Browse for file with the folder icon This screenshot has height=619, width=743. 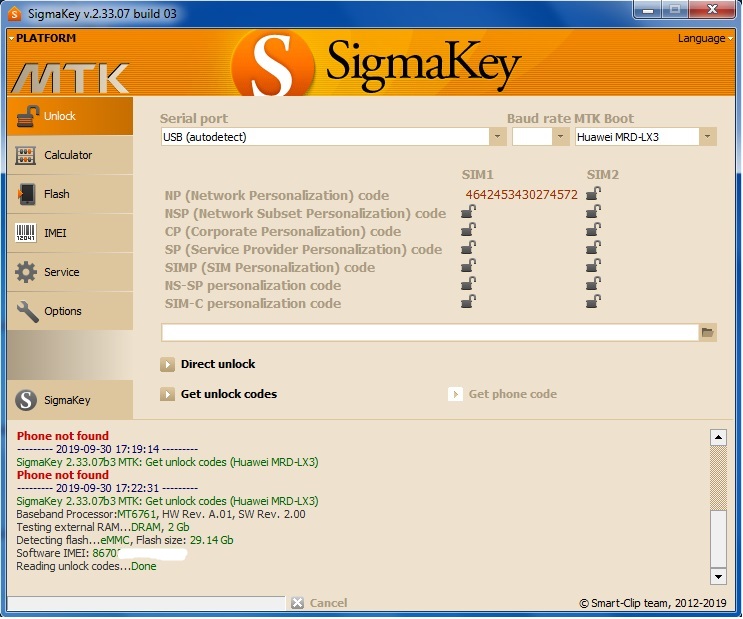(707, 332)
